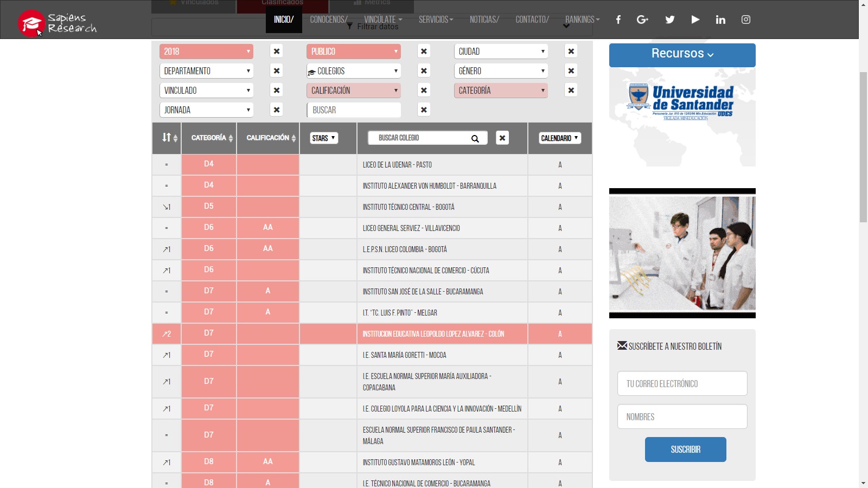868x488 pixels.
Task: Open the JORNADA dropdown
Action: (206, 110)
